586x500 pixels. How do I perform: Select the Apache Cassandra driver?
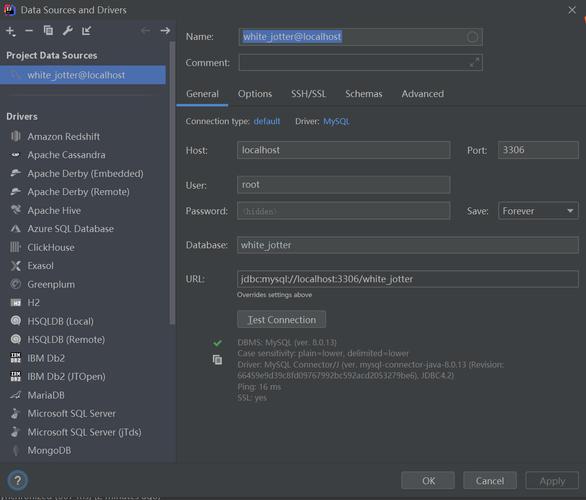point(66,155)
